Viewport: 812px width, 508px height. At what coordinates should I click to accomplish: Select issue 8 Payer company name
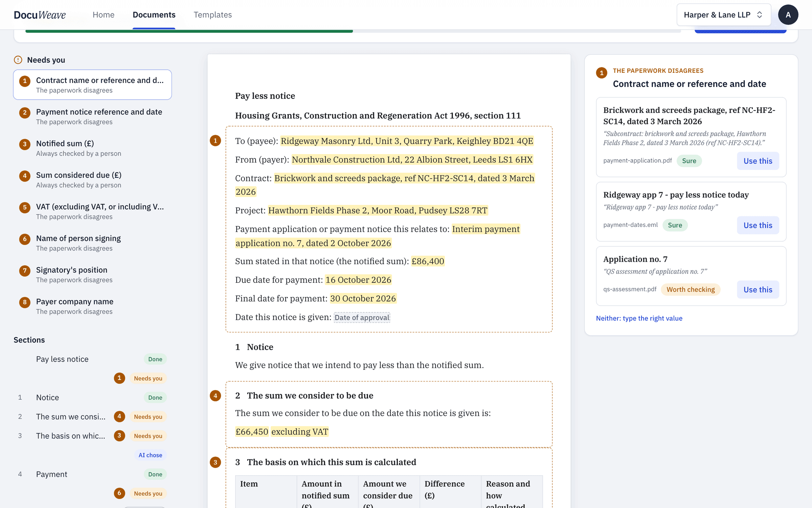tap(92, 306)
